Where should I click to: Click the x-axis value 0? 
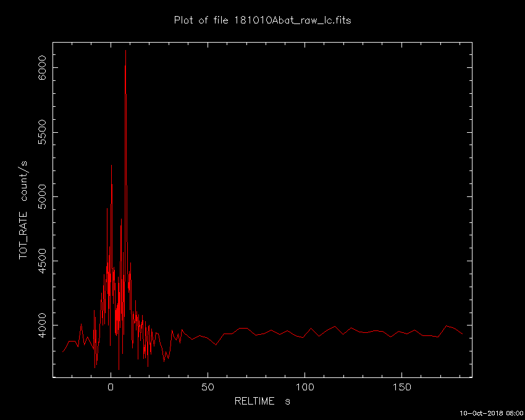pyautogui.click(x=111, y=387)
